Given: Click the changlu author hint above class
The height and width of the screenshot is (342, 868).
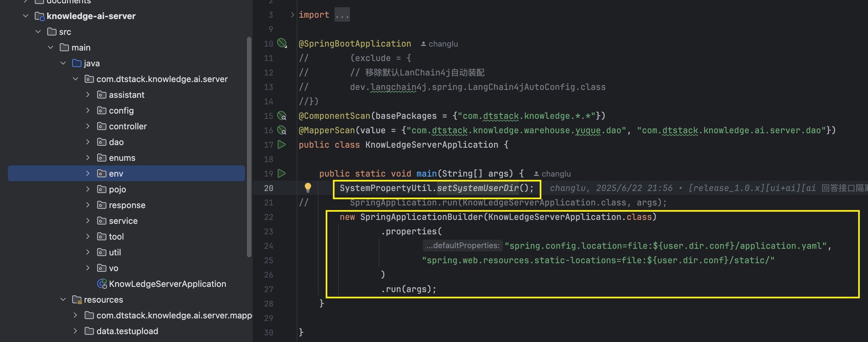Looking at the screenshot, I should tap(439, 44).
